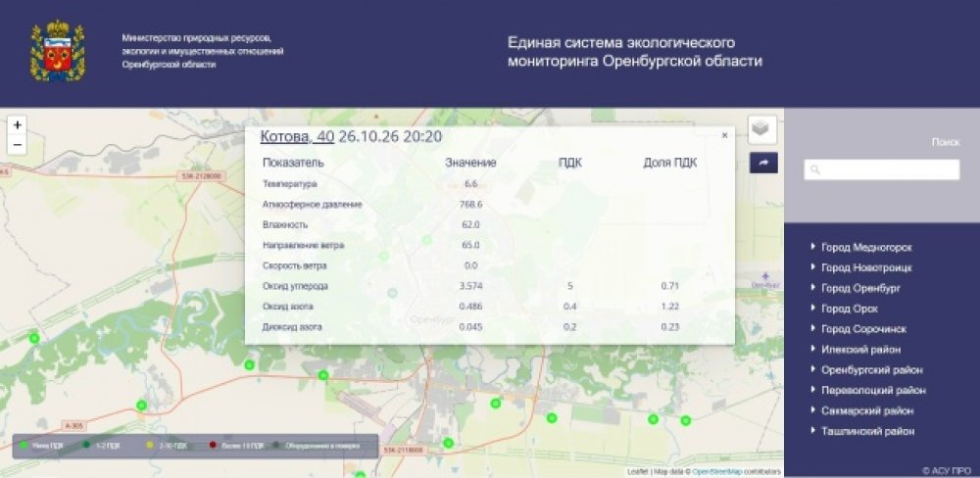Image resolution: width=980 pixels, height=478 pixels.
Task: Select the Влажность row label
Action: click(284, 224)
